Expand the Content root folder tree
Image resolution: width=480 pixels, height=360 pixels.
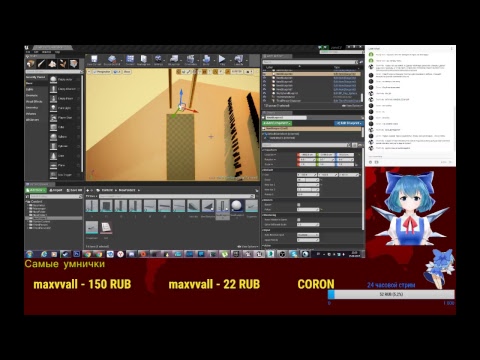tap(27, 202)
